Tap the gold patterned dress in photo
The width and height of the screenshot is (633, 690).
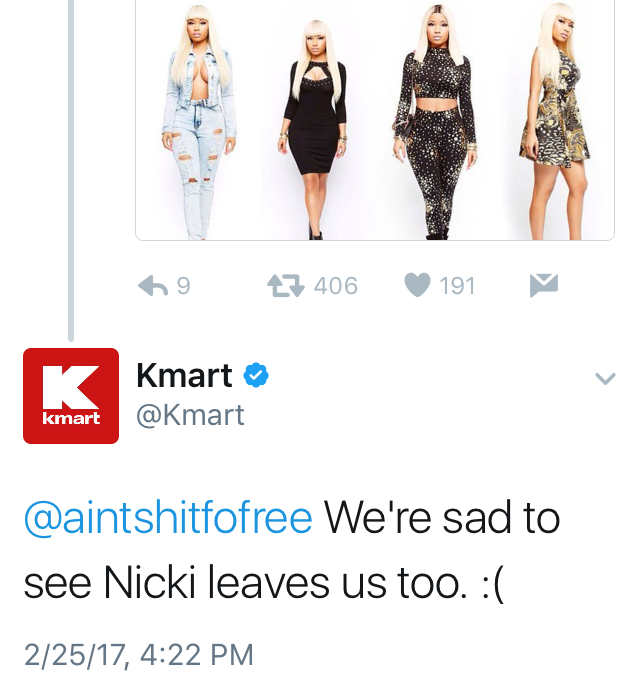pyautogui.click(x=556, y=121)
